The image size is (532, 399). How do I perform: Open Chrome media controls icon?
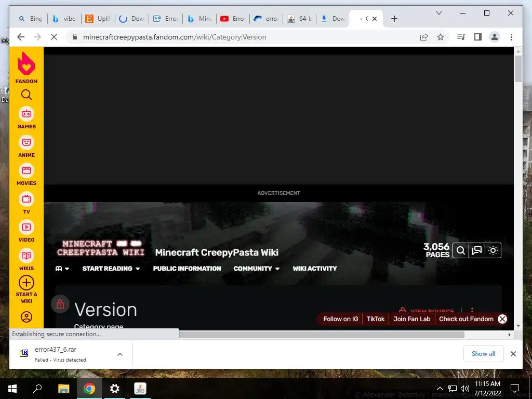[461, 37]
